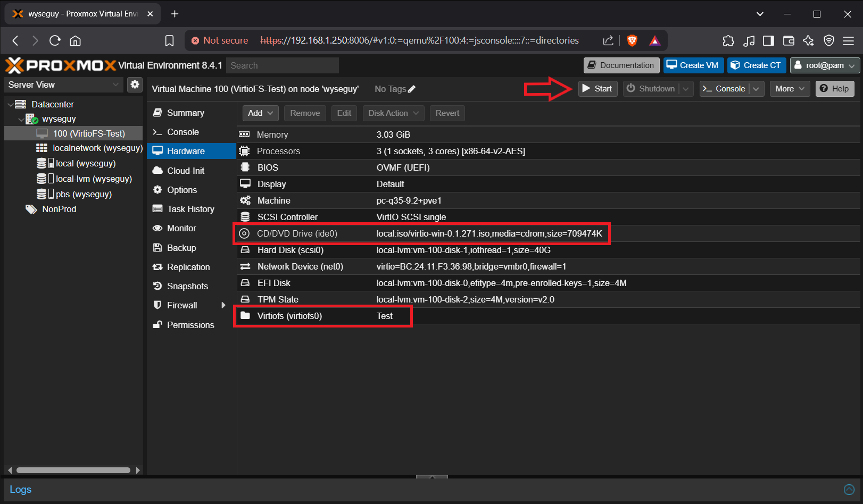Open Documentation button

pos(621,65)
